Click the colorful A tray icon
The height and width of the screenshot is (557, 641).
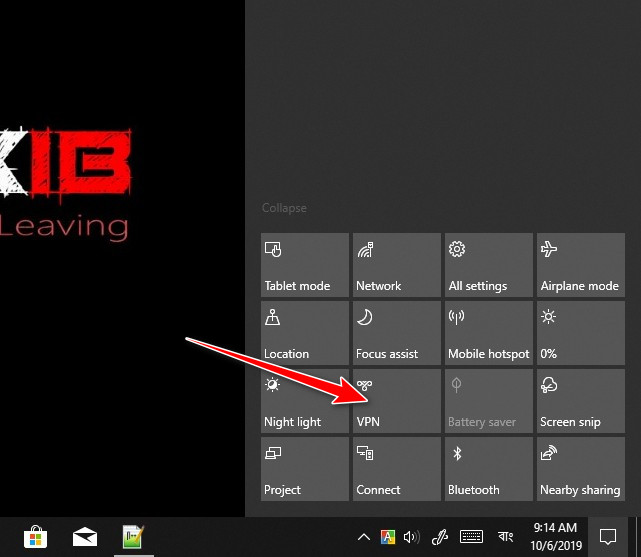click(388, 537)
